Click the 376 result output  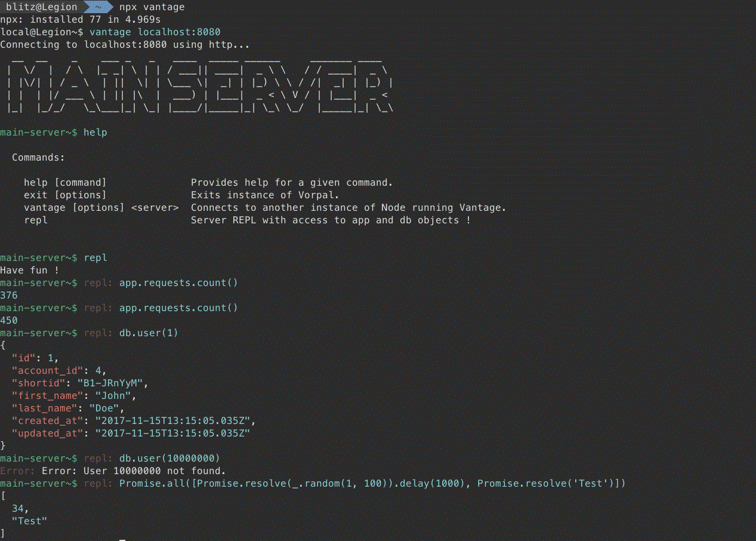pos(9,296)
